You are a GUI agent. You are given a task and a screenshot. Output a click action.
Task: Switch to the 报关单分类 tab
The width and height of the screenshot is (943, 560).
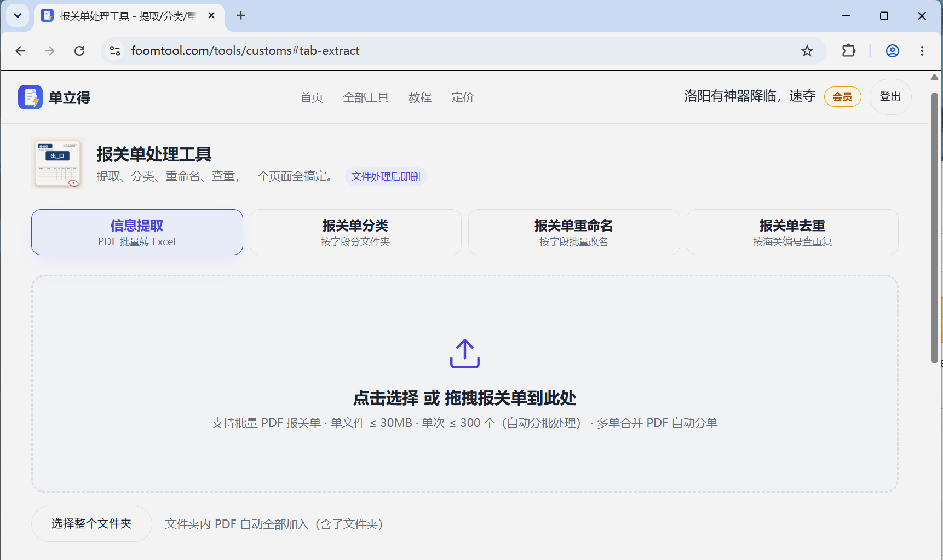tap(355, 232)
